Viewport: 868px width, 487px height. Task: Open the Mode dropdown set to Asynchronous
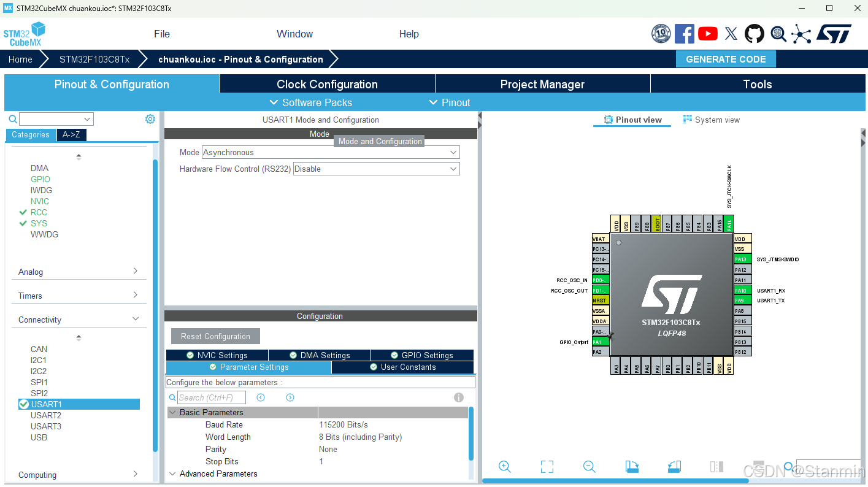(x=331, y=152)
